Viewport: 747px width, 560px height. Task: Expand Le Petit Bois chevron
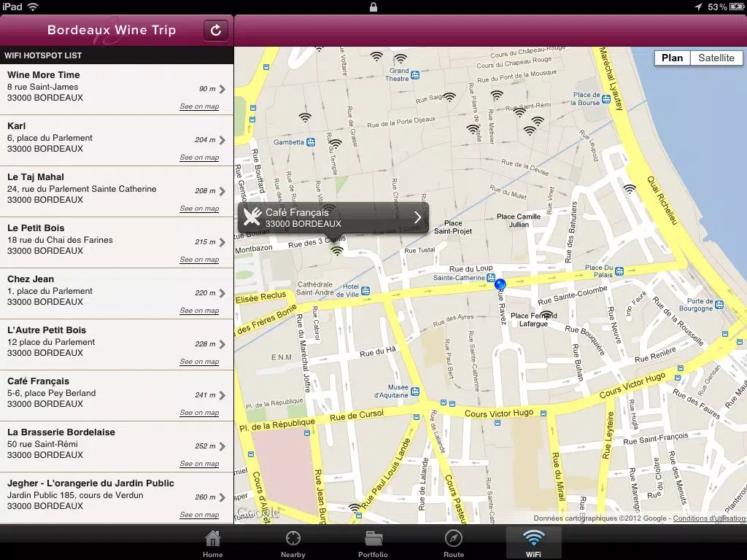222,242
